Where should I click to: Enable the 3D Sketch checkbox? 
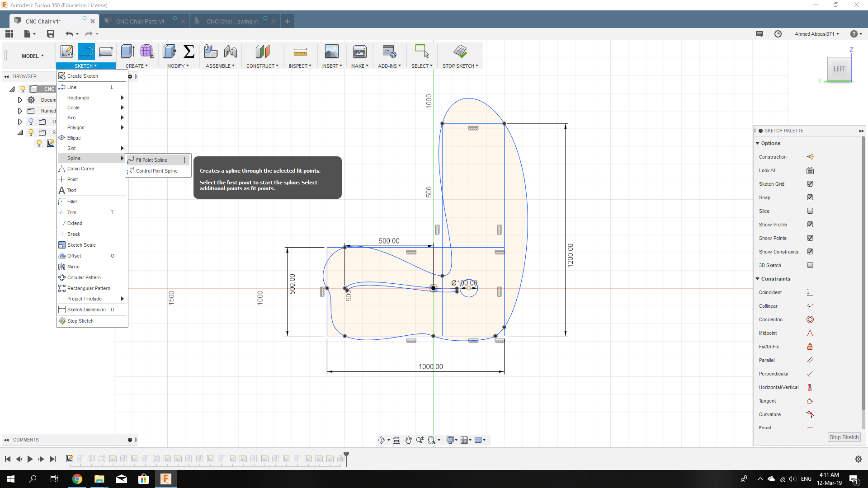(810, 265)
